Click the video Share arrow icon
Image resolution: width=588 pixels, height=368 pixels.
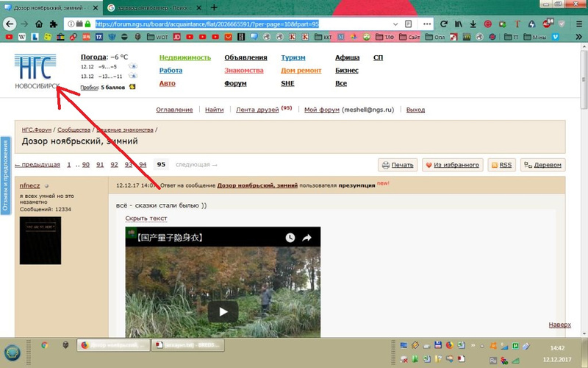pyautogui.click(x=307, y=238)
